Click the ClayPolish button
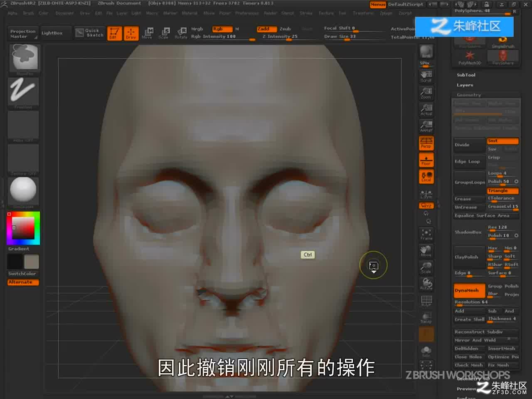The height and width of the screenshot is (399, 532). [x=470, y=257]
